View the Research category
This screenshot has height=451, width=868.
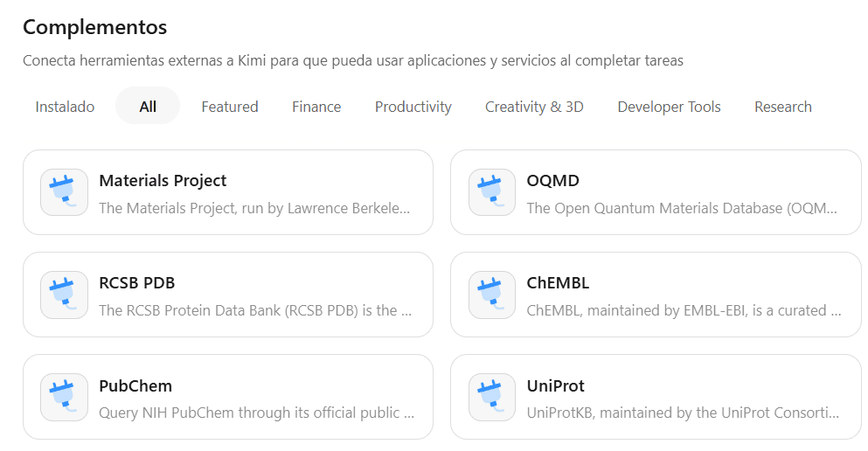click(783, 107)
